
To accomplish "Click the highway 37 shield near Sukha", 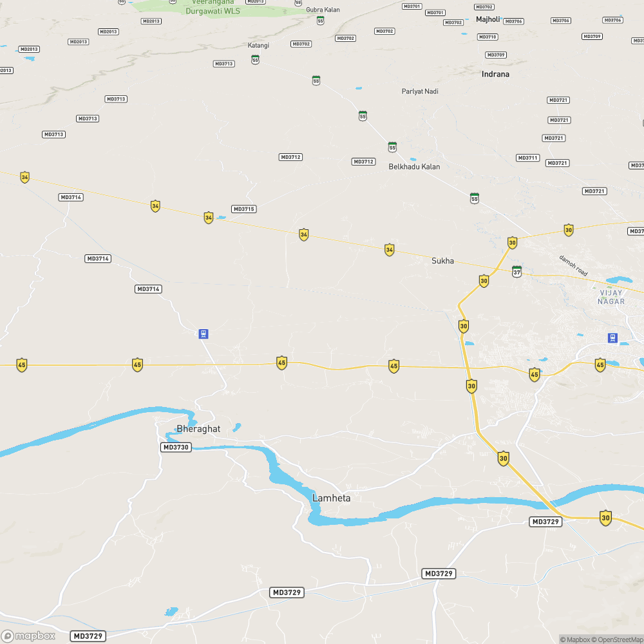I will point(516,272).
